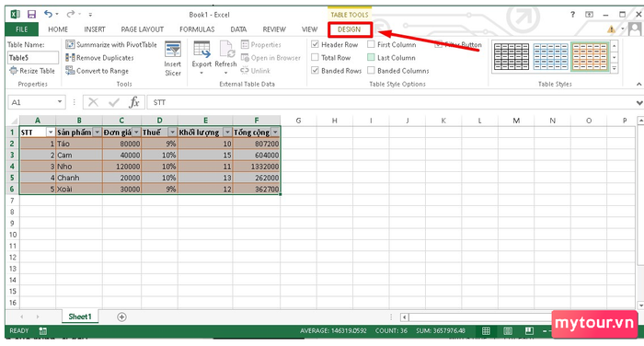Click into the formula bar showing STT

390,102
